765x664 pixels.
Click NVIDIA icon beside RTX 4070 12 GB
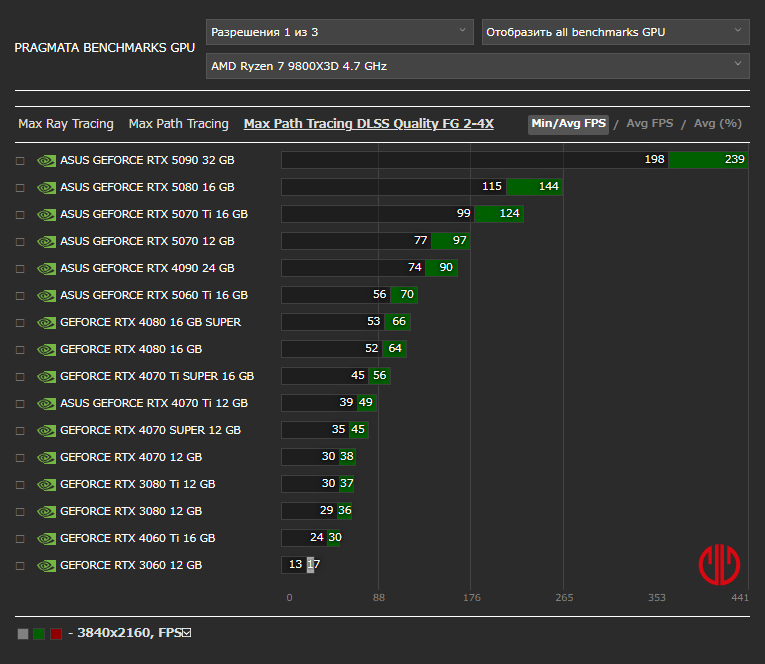[46, 457]
